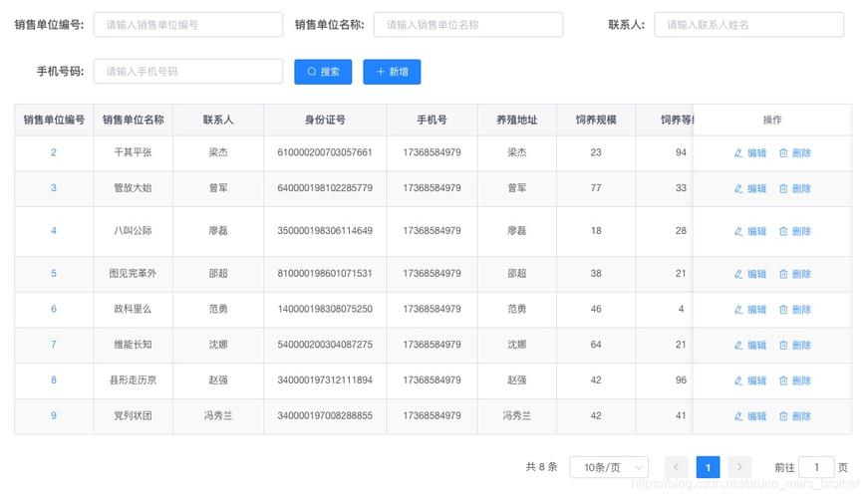868x498 pixels.
Task: Open sales unit number 3 link
Action: click(54, 188)
